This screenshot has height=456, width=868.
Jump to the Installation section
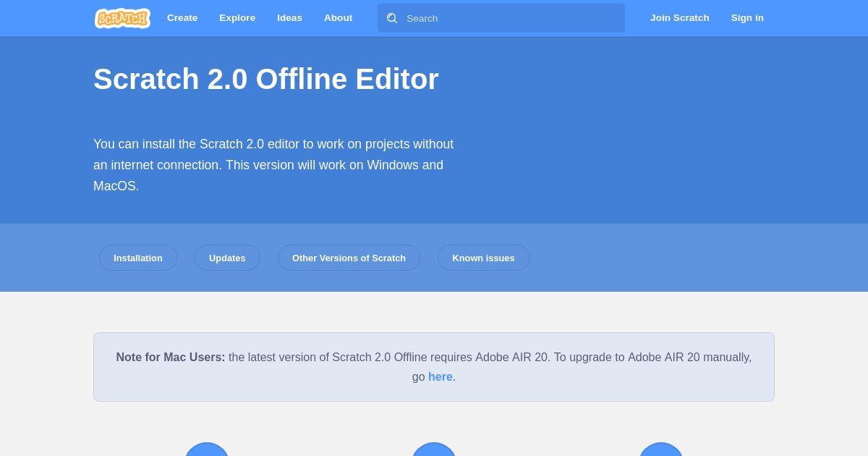(x=138, y=258)
